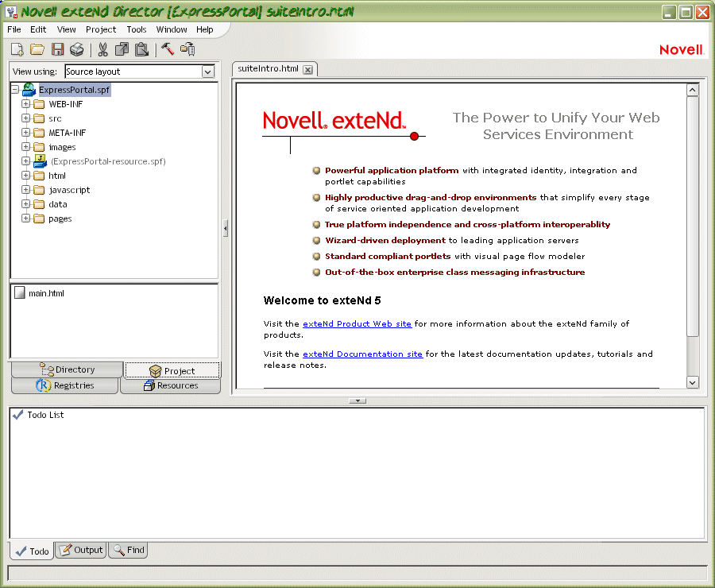Click the document vertical scrollbar thumb
The image size is (715, 588).
click(692, 216)
